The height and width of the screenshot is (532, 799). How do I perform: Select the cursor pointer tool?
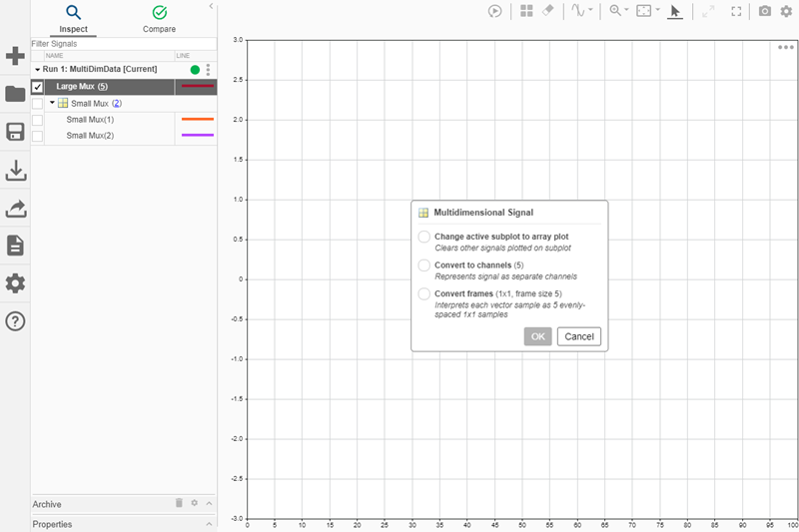tap(675, 11)
